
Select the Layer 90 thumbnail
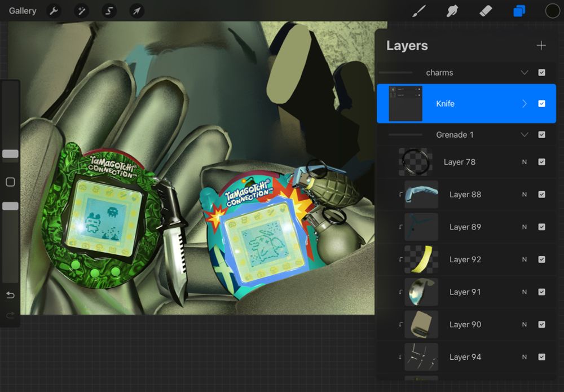coord(421,324)
